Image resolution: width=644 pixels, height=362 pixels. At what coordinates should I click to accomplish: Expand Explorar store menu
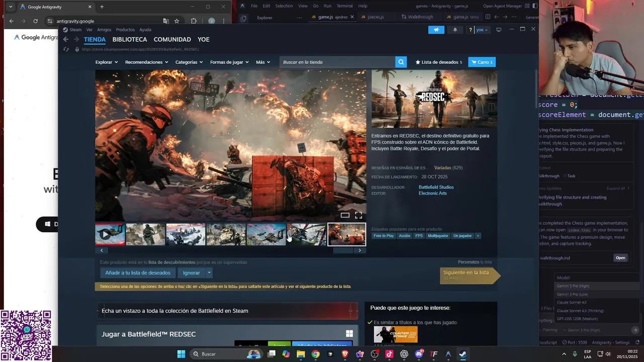point(107,62)
